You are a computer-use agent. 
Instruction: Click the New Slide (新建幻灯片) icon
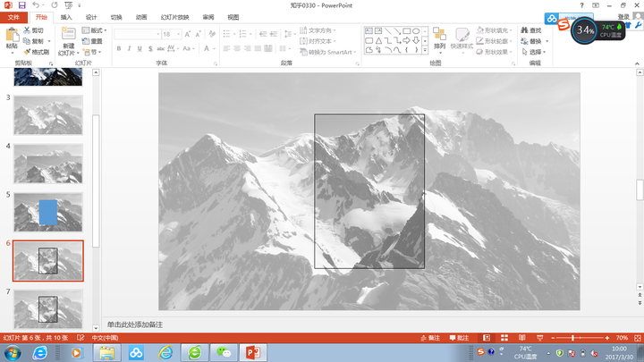tap(68, 34)
